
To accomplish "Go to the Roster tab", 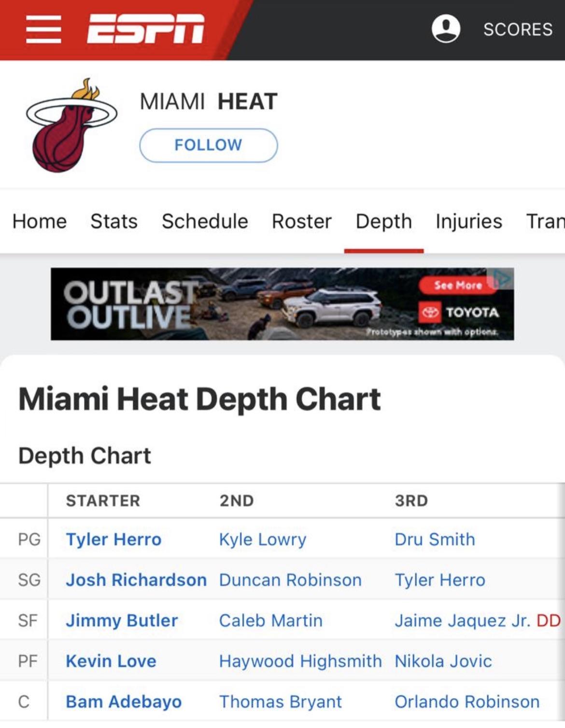I will point(302,221).
